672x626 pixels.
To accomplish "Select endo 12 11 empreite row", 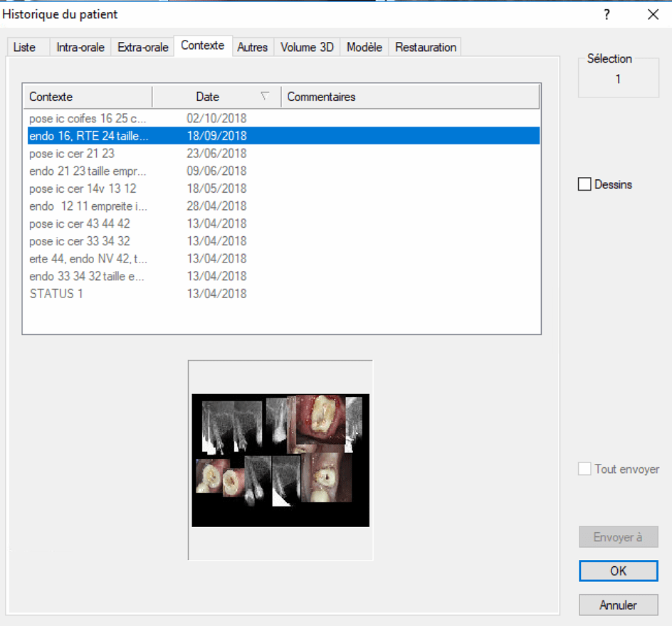I will point(88,206).
